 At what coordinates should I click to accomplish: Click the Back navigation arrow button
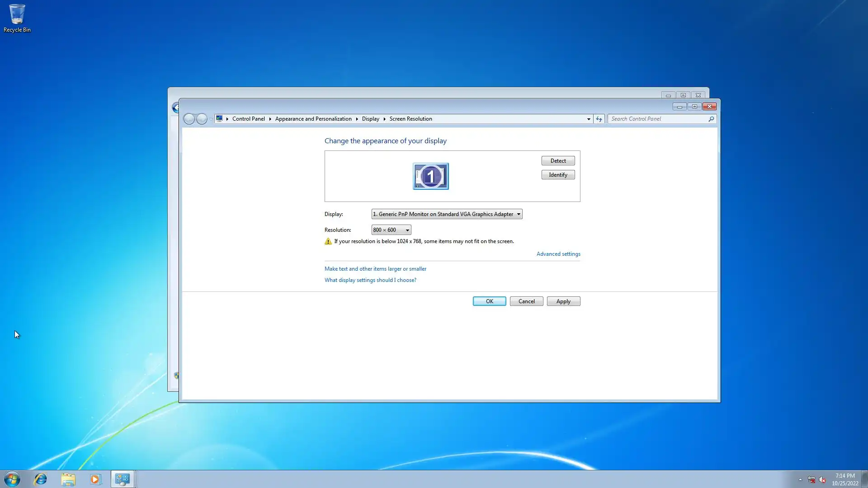pos(189,119)
